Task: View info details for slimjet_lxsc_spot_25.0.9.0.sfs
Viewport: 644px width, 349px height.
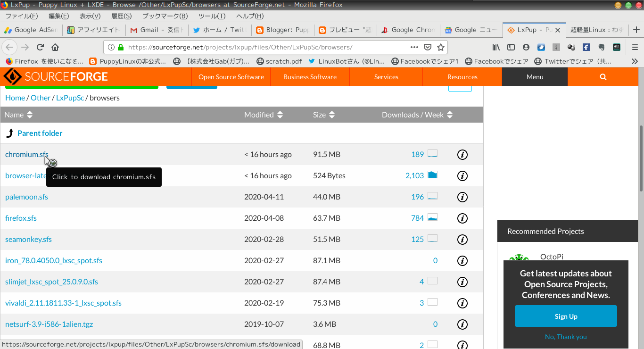Action: click(x=462, y=282)
